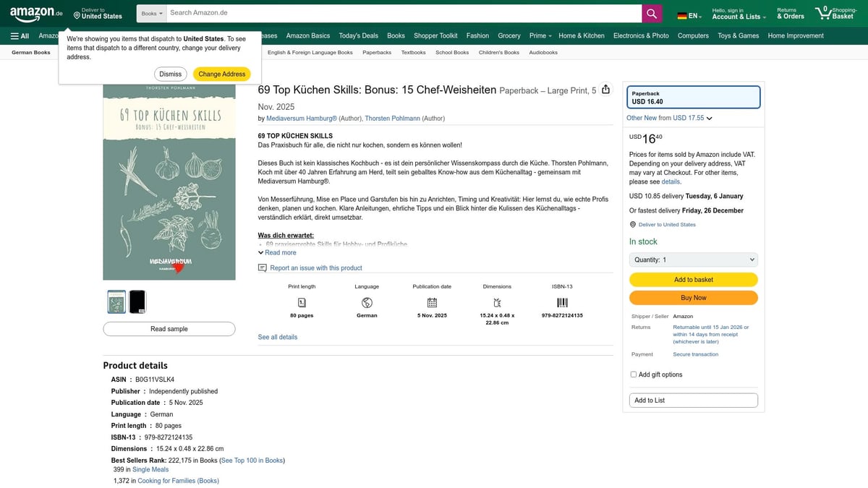868x488 pixels.
Task: Click the Add to basket button
Action: coord(693,280)
